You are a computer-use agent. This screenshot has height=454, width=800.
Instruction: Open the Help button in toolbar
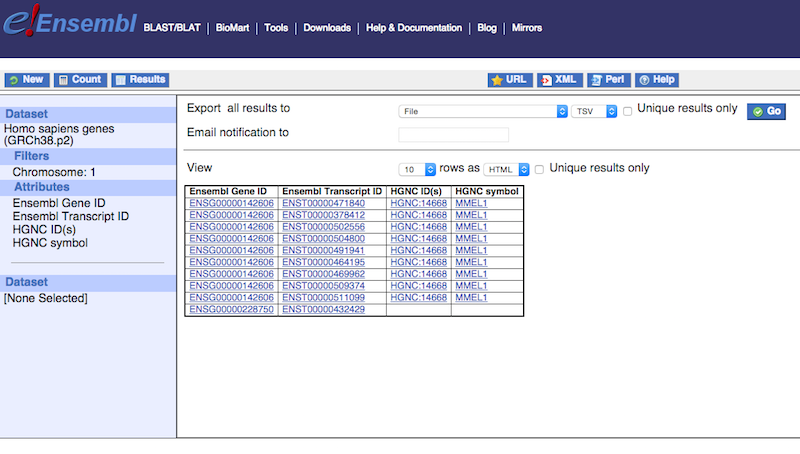click(657, 80)
